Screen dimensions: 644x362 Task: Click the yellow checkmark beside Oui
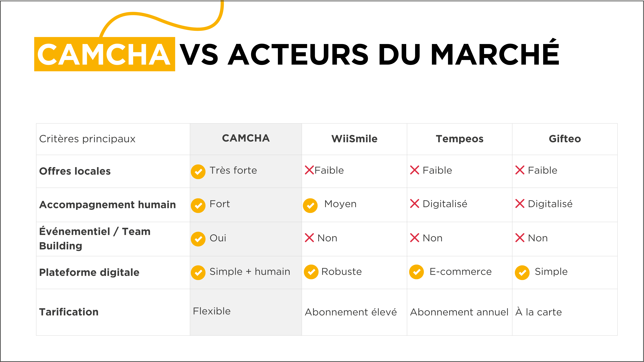198,239
